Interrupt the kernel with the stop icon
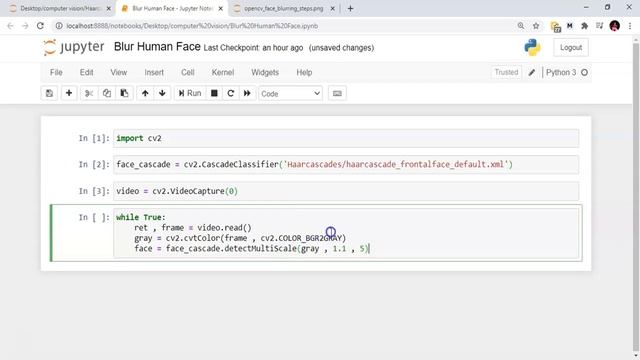 [214, 93]
